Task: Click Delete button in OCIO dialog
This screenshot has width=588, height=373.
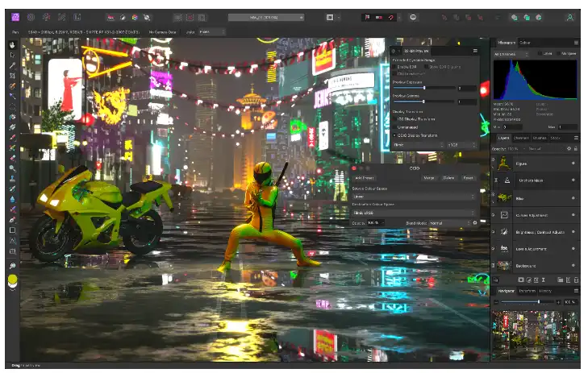Action: 448,178
